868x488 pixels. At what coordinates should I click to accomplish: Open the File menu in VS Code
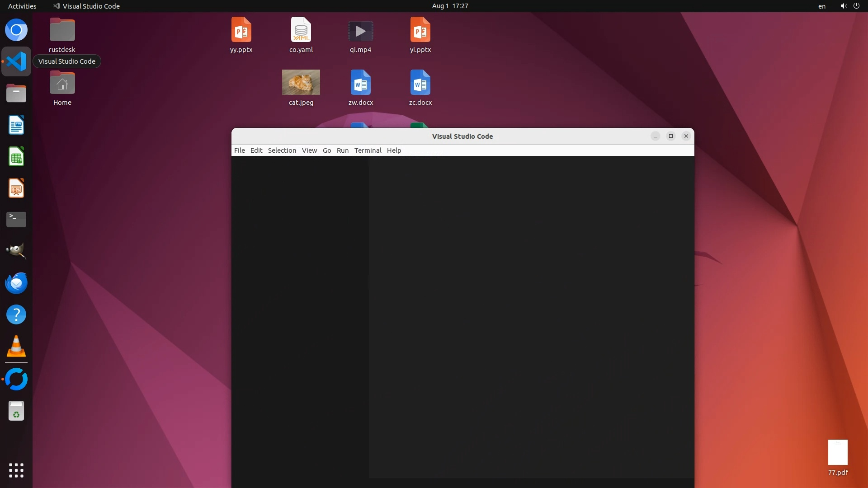click(239, 150)
